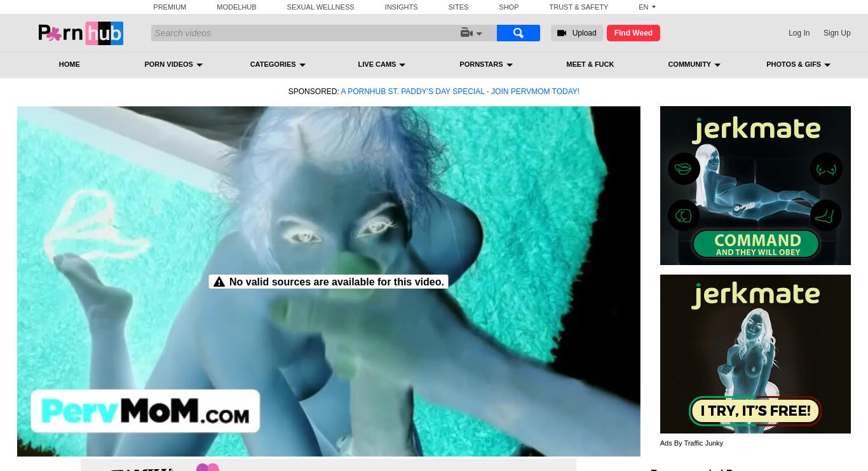Open the PREMIUM top bar link
868x471 pixels.
click(170, 7)
